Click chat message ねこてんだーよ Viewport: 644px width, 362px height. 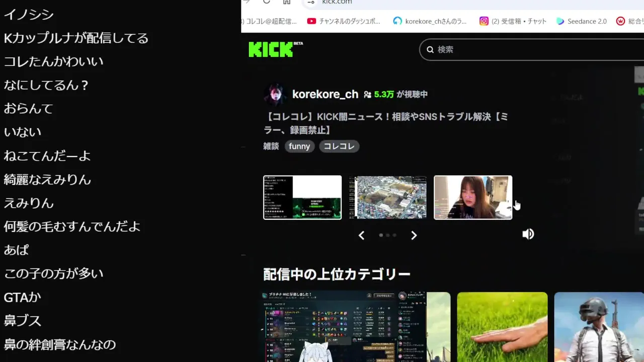pyautogui.click(x=47, y=155)
